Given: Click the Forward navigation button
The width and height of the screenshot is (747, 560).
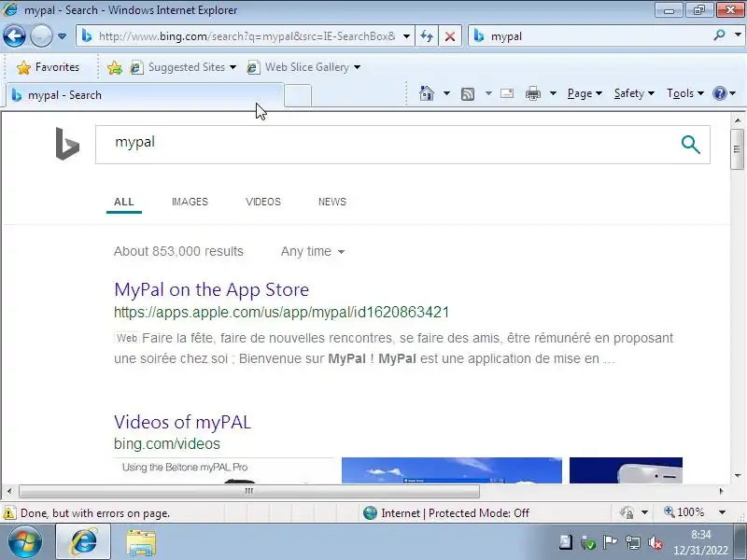Looking at the screenshot, I should click(41, 35).
